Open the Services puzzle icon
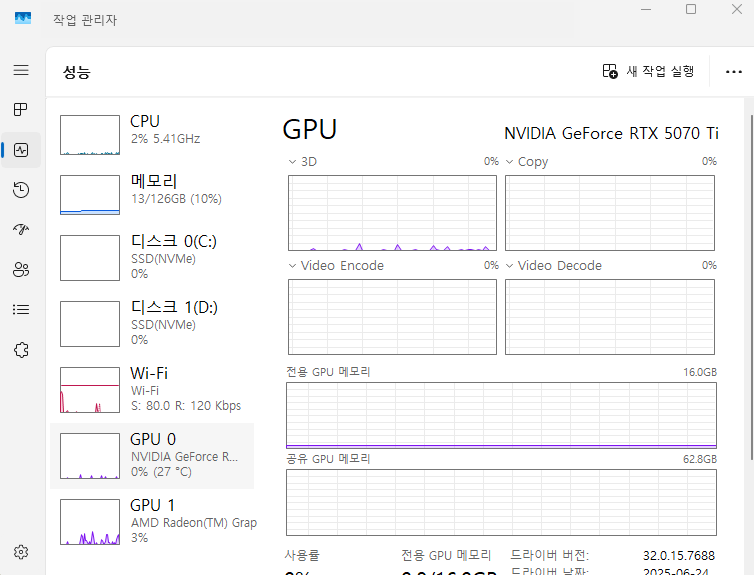Image resolution: width=754 pixels, height=575 pixels. [x=21, y=350]
